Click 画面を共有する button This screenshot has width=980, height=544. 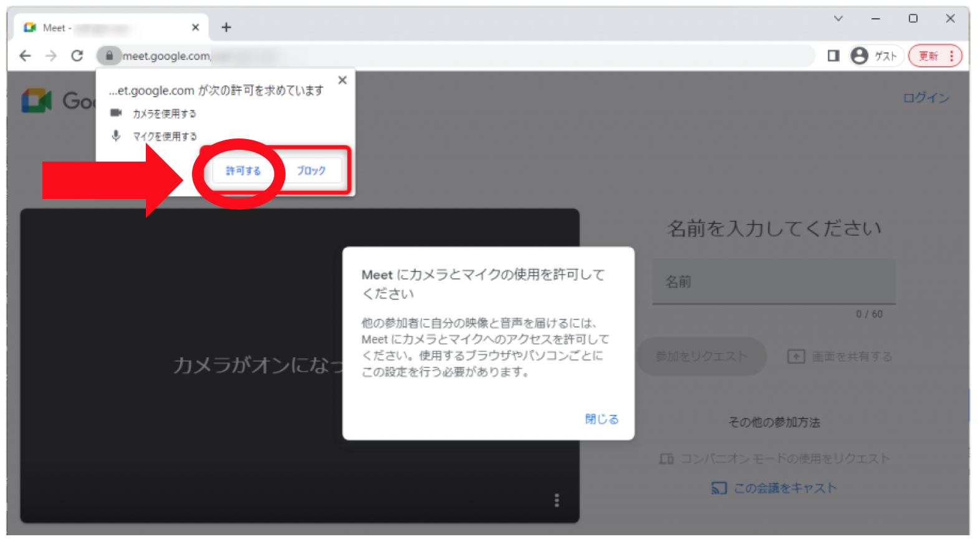click(x=840, y=357)
